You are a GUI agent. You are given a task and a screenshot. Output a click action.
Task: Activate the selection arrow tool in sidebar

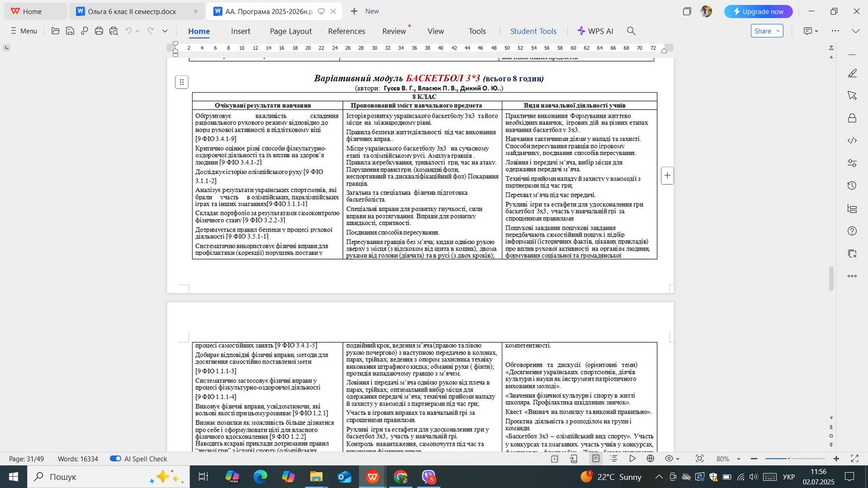pyautogui.click(x=852, y=95)
